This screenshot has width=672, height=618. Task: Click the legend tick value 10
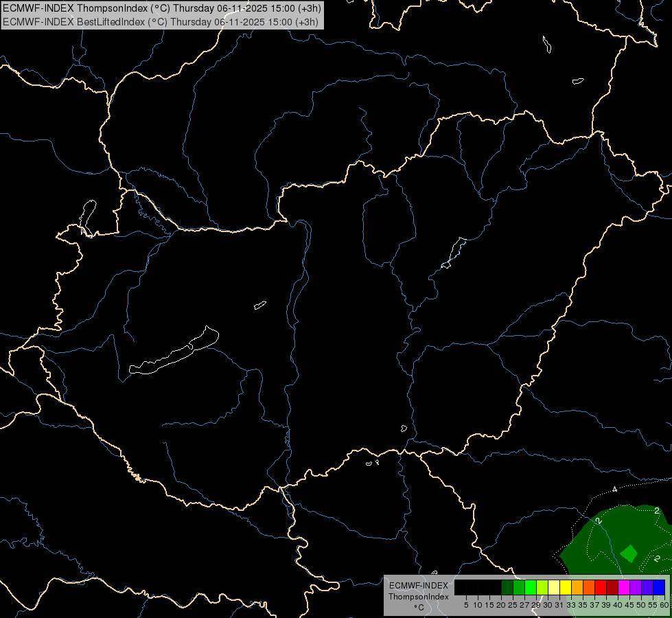[478, 605]
